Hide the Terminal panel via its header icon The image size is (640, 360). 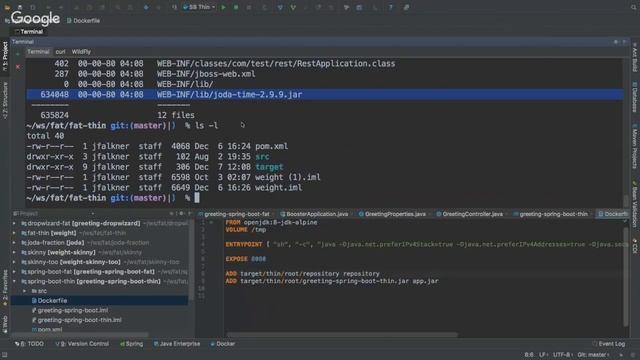click(x=624, y=42)
